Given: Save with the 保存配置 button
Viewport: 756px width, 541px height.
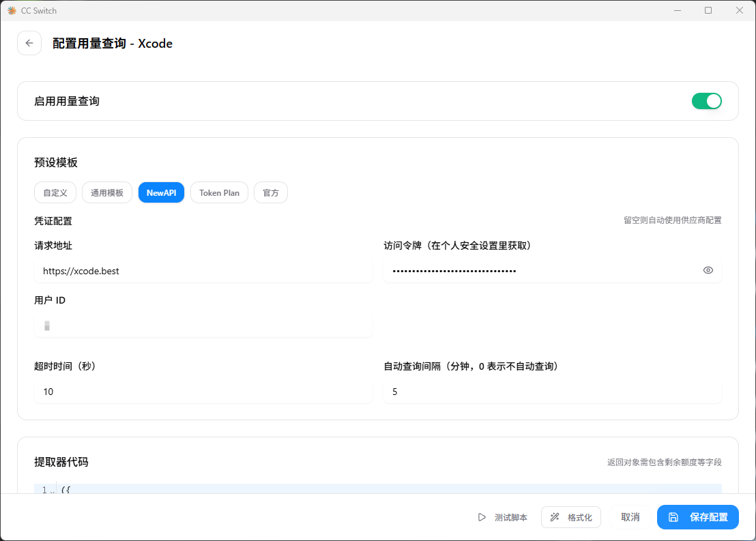Looking at the screenshot, I should (697, 517).
